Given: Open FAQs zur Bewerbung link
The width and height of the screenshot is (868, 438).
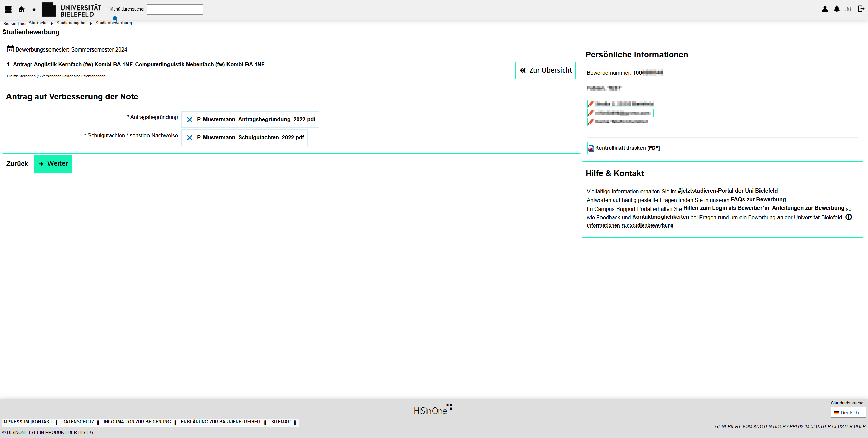Looking at the screenshot, I should [758, 200].
